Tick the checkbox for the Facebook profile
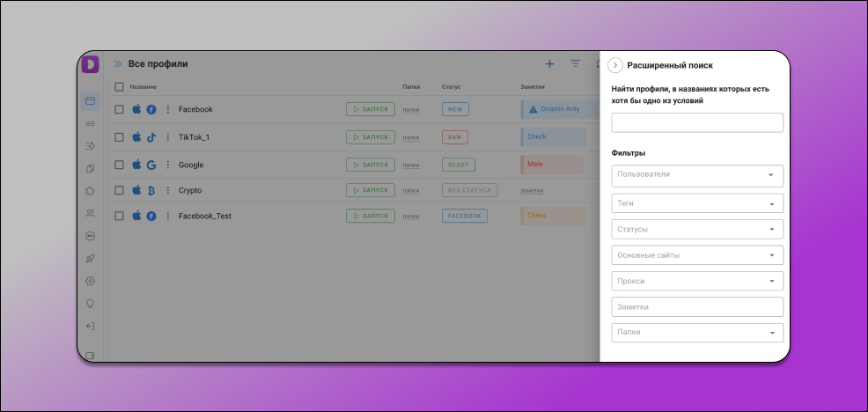This screenshot has width=868, height=412. (119, 110)
